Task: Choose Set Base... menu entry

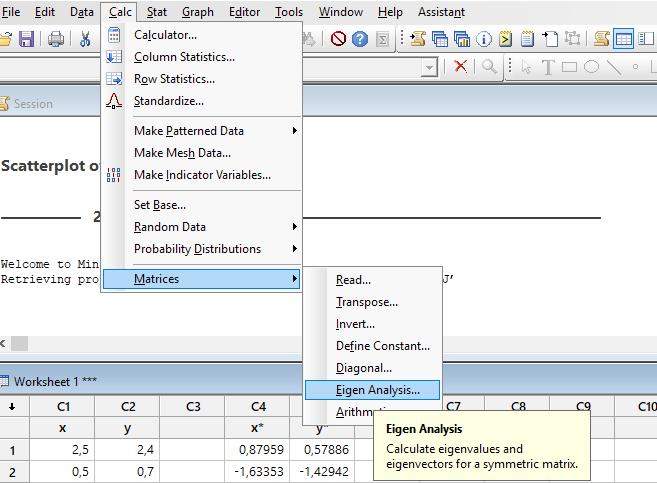Action: pyautogui.click(x=202, y=205)
